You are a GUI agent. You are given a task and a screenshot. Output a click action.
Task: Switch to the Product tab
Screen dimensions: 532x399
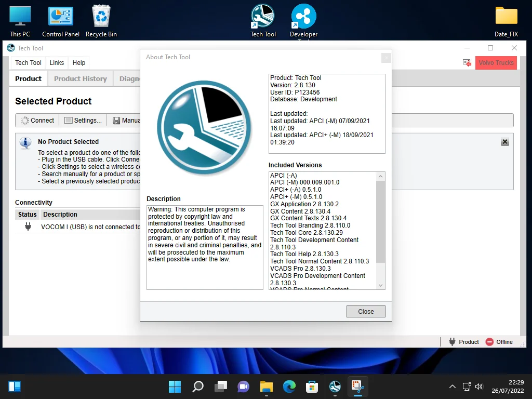pyautogui.click(x=28, y=79)
